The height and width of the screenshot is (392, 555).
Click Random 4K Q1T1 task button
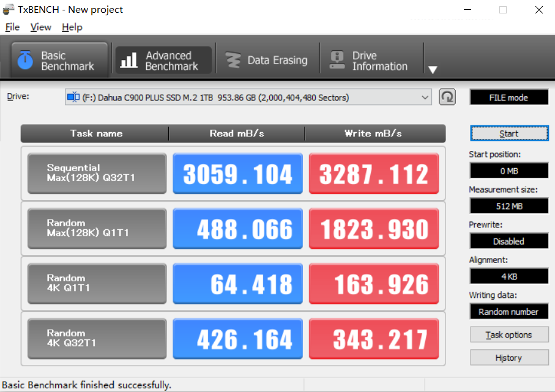click(x=97, y=284)
